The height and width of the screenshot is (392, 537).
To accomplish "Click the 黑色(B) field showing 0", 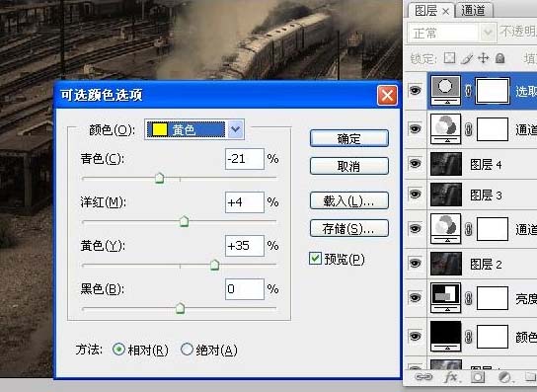I will pyautogui.click(x=245, y=289).
